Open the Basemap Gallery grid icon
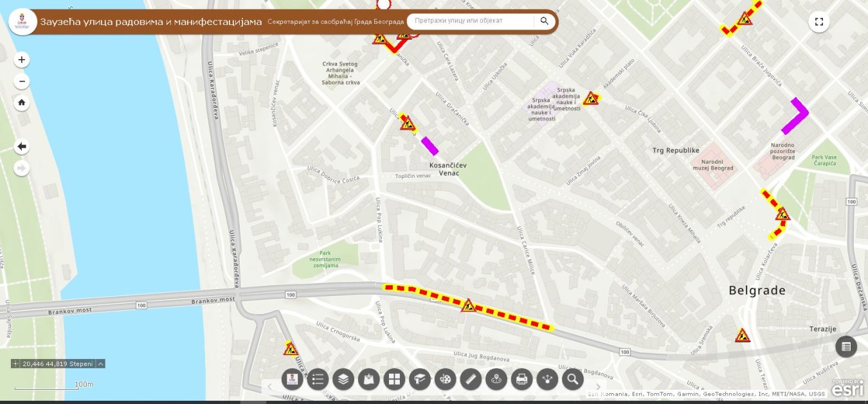This screenshot has width=868, height=404. [394, 379]
